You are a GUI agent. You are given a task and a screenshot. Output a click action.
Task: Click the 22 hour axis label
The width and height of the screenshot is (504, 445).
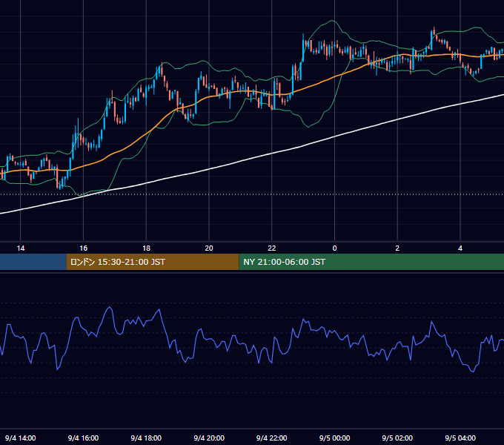click(x=272, y=248)
